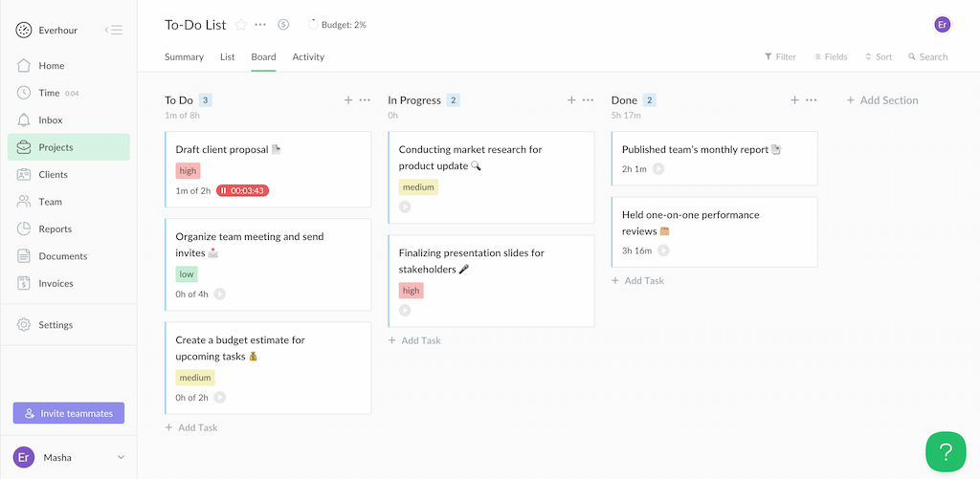Click medium tag on market research task
980x479 pixels.
418,186
